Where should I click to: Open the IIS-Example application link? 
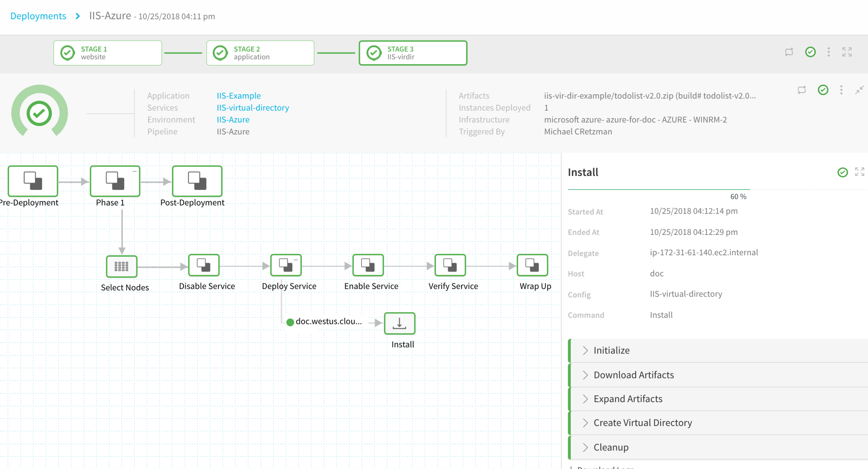pyautogui.click(x=239, y=96)
